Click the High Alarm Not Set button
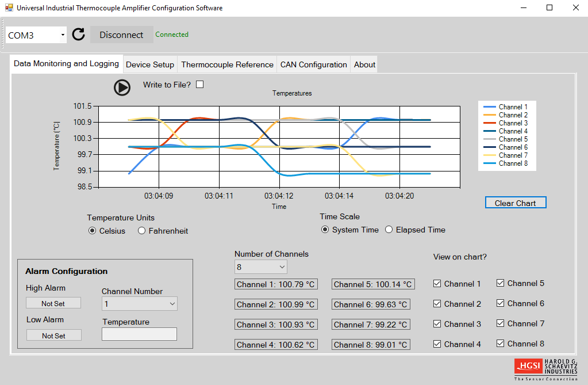The image size is (588, 385). click(x=53, y=303)
